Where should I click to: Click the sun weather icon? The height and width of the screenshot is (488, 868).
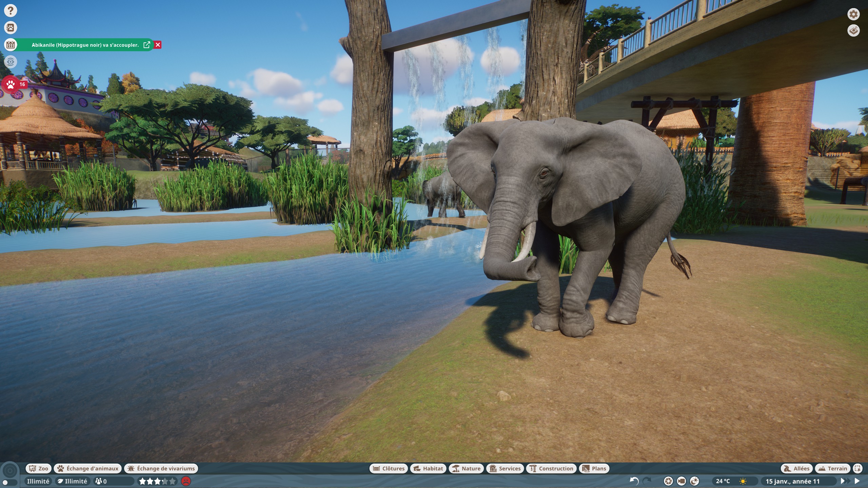743,481
